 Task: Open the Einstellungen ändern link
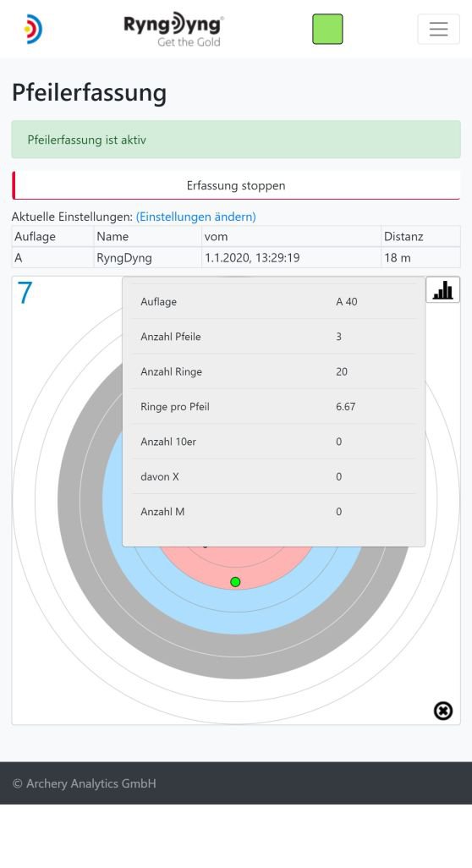tap(196, 217)
